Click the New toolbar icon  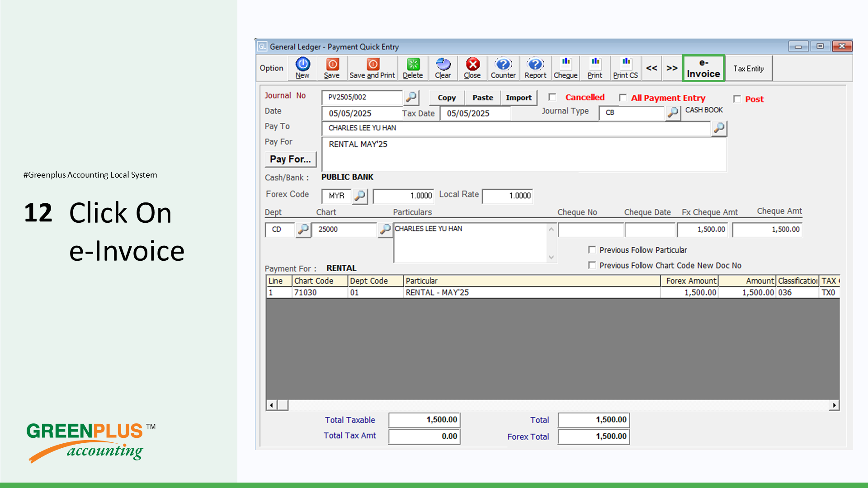coord(302,68)
